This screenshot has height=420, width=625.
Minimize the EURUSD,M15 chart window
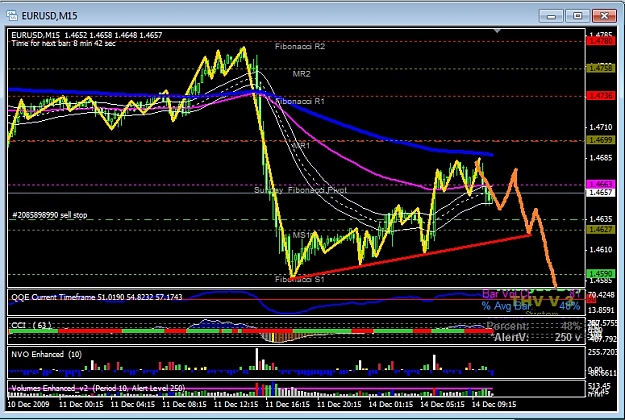click(x=551, y=16)
